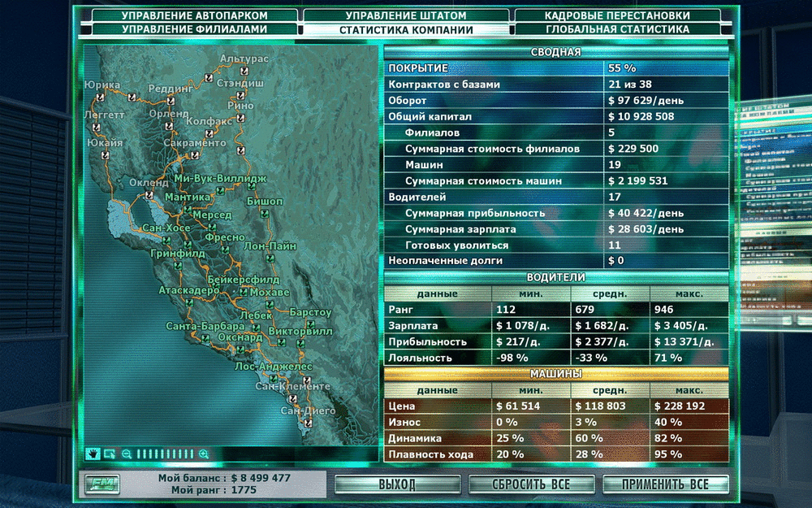Click the Применить все button

tap(666, 484)
